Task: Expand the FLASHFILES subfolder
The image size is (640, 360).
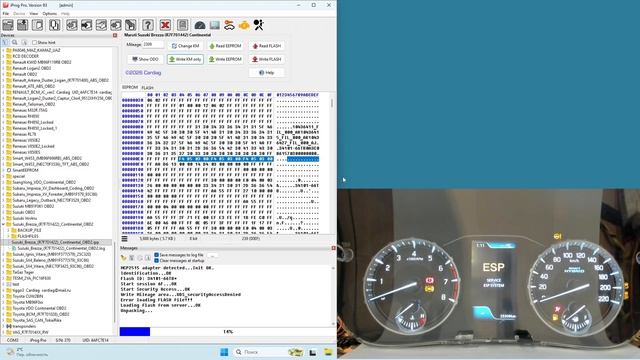Action: 8,236
